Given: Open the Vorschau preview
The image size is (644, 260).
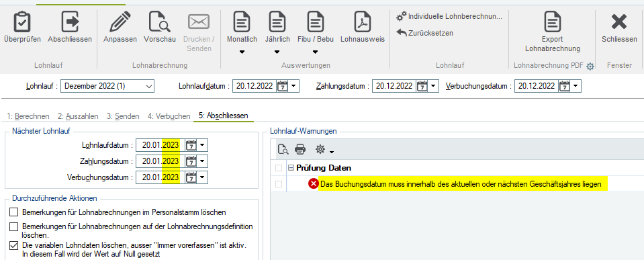Looking at the screenshot, I should [159, 22].
